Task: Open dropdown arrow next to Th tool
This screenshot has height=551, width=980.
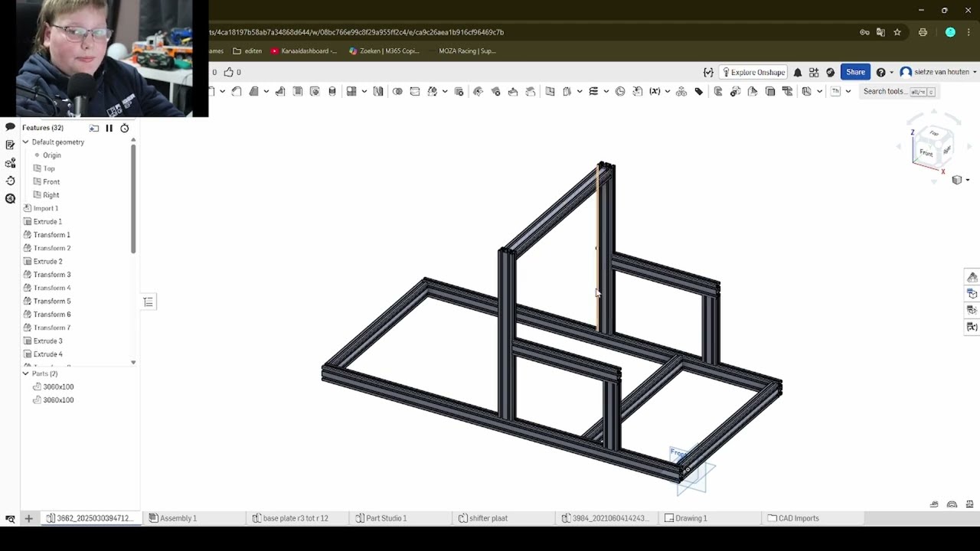Action: [x=848, y=92]
